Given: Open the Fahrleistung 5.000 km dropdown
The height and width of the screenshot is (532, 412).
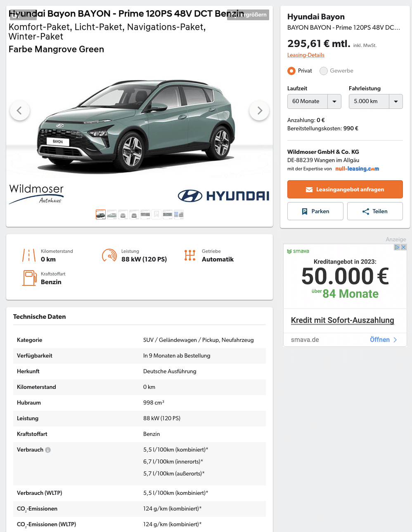Looking at the screenshot, I should (x=376, y=101).
